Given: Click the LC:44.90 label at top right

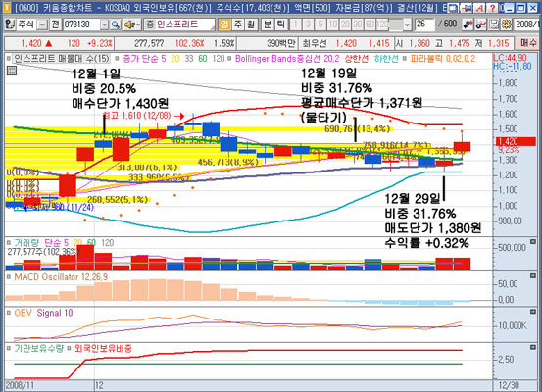Looking at the screenshot, I should click(510, 58).
